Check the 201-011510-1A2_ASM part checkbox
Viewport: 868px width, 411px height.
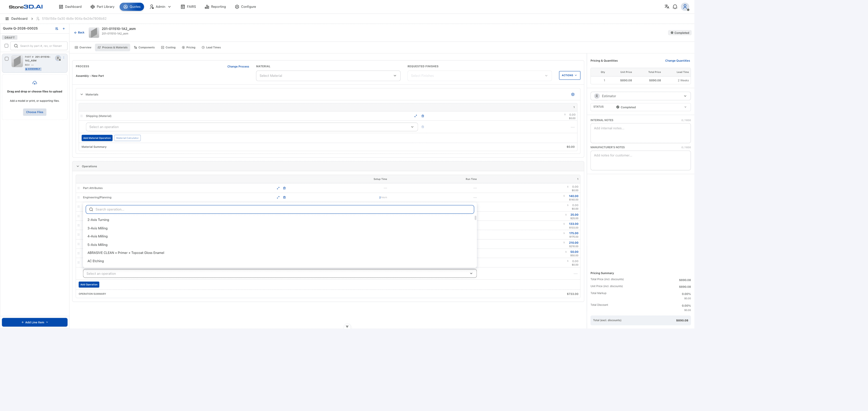tap(6, 59)
